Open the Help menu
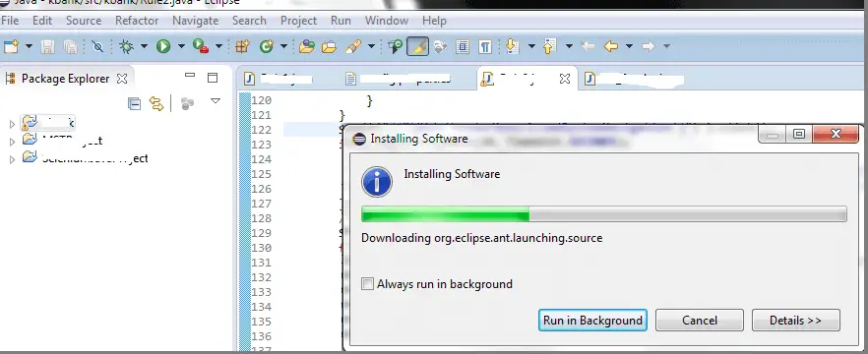The height and width of the screenshot is (354, 868). [434, 21]
